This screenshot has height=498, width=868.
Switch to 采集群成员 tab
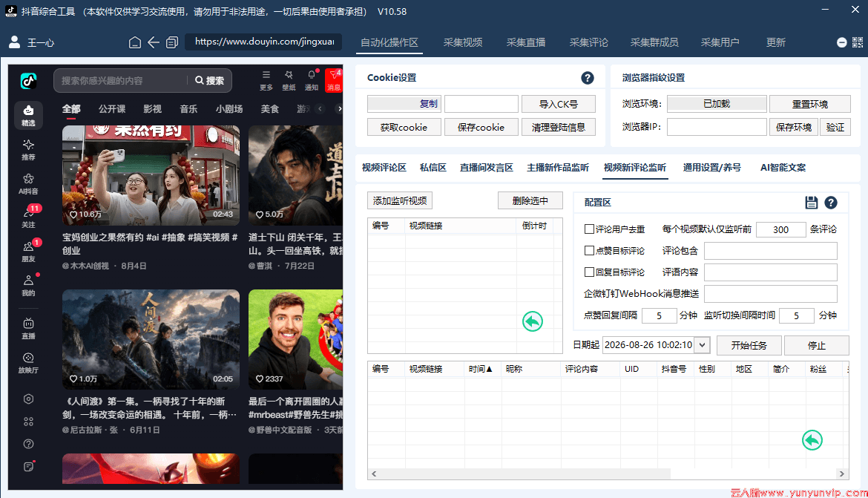654,42
